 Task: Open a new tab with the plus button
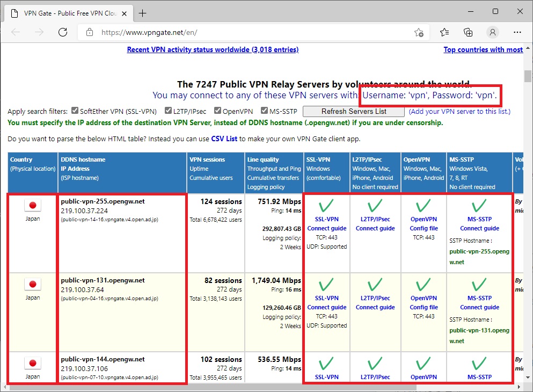click(142, 13)
